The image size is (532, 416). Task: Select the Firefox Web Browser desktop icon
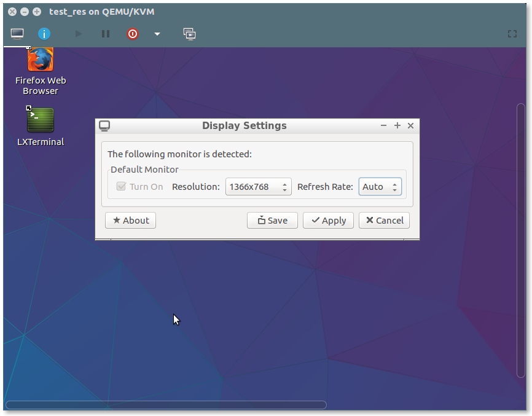pos(41,72)
